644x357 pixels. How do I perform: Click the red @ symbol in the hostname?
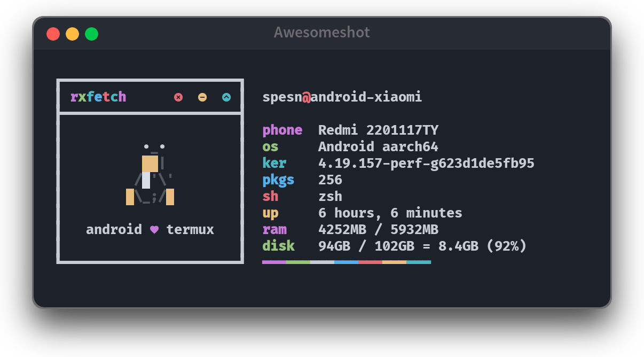pos(306,97)
